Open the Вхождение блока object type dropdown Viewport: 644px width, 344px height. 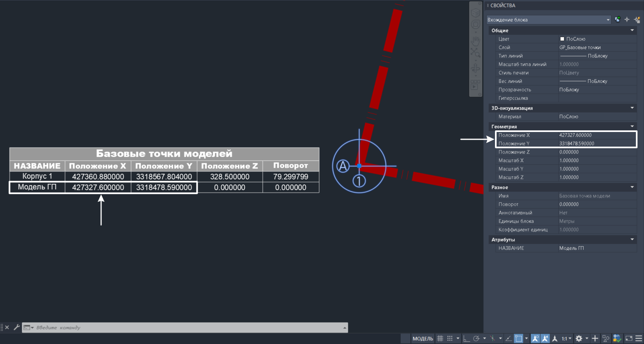(x=549, y=19)
